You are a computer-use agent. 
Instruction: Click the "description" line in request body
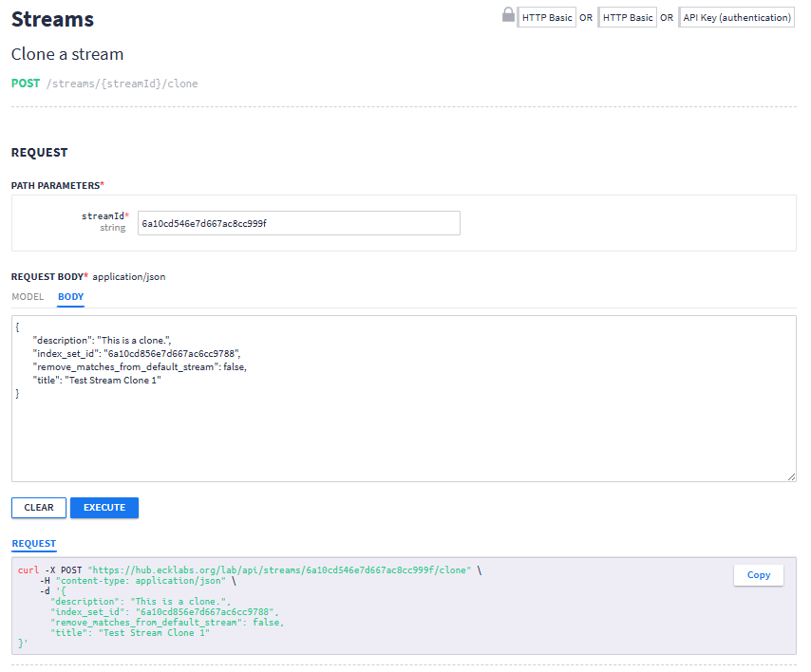coord(102,340)
